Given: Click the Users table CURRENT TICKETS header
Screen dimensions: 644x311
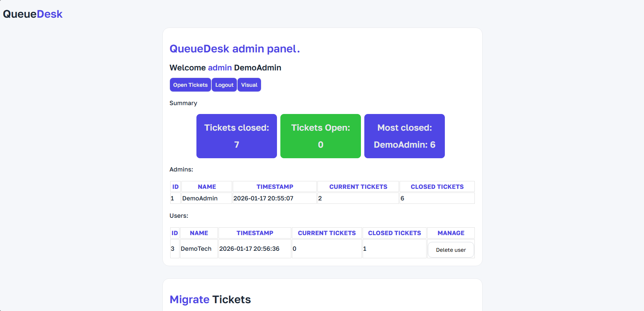Looking at the screenshot, I should 327,233.
